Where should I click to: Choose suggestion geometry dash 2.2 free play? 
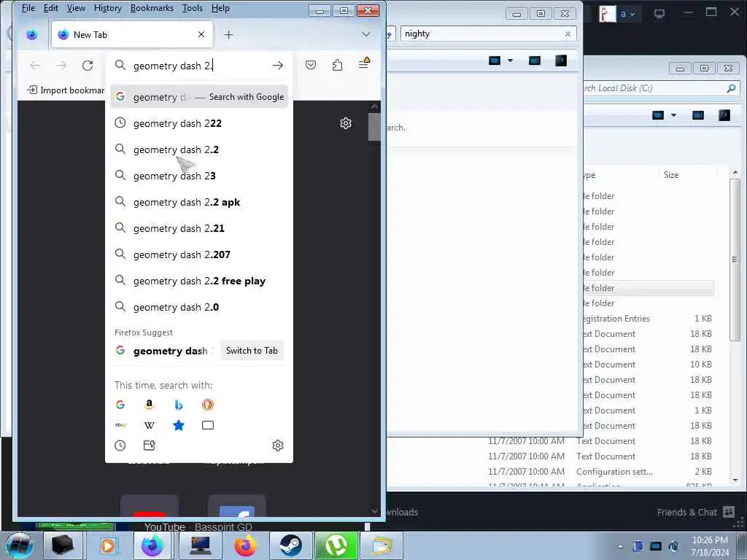coord(199,281)
